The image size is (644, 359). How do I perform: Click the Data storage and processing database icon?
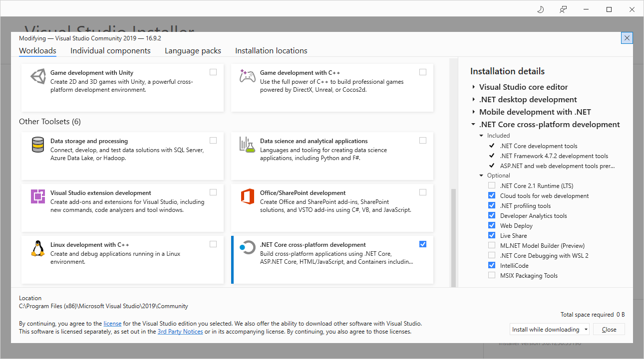(x=38, y=145)
